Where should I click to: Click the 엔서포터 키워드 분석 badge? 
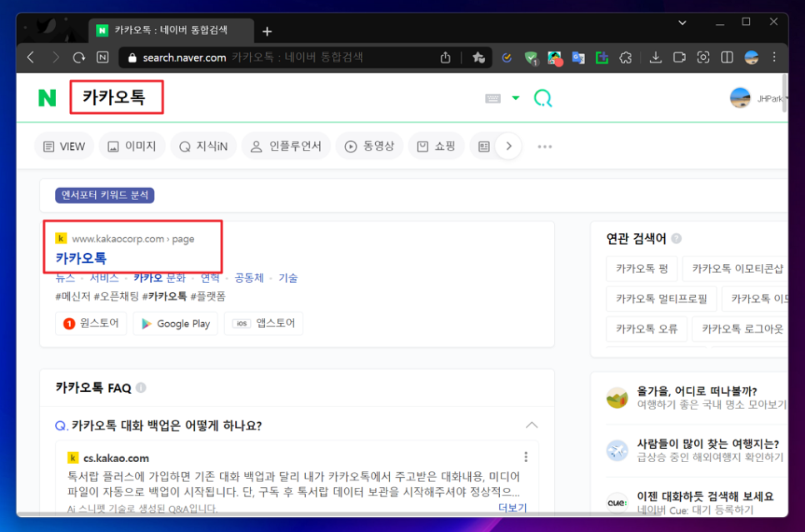(x=105, y=195)
